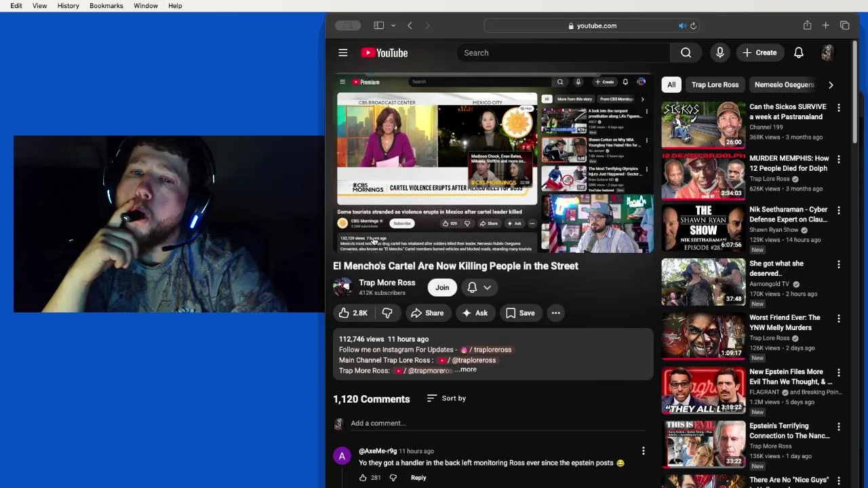Image resolution: width=868 pixels, height=488 pixels.
Task: Open more actions ellipsis below the video
Action: tap(556, 313)
